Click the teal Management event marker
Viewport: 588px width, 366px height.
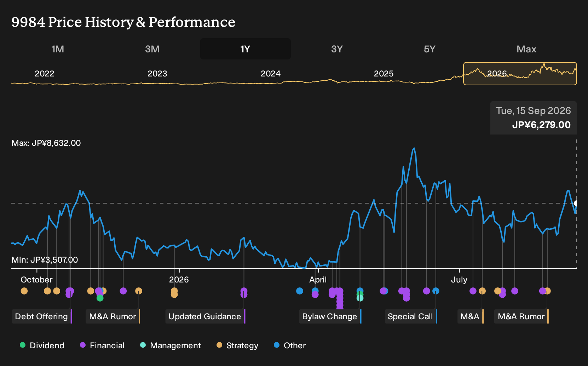click(360, 298)
